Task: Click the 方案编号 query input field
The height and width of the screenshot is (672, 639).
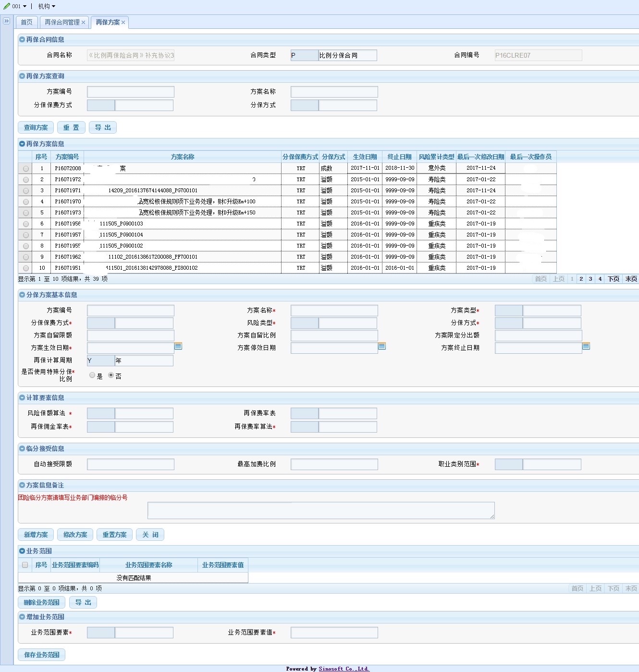Action: pos(131,92)
